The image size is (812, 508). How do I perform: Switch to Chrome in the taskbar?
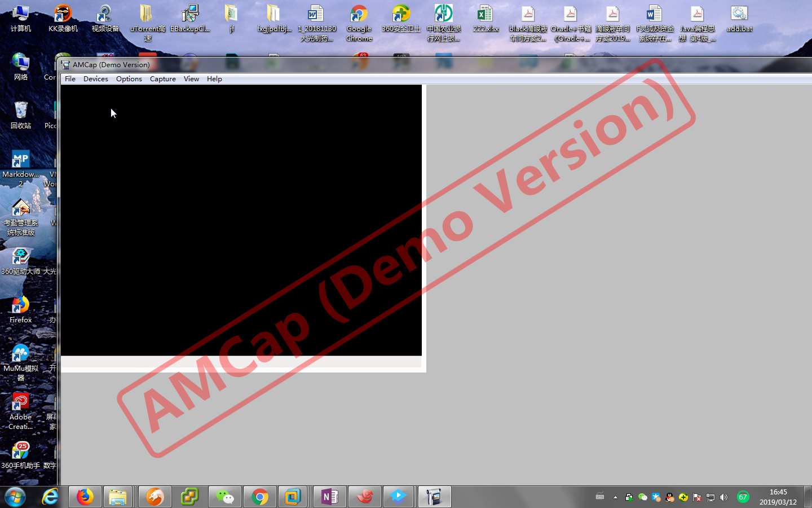pyautogui.click(x=260, y=497)
